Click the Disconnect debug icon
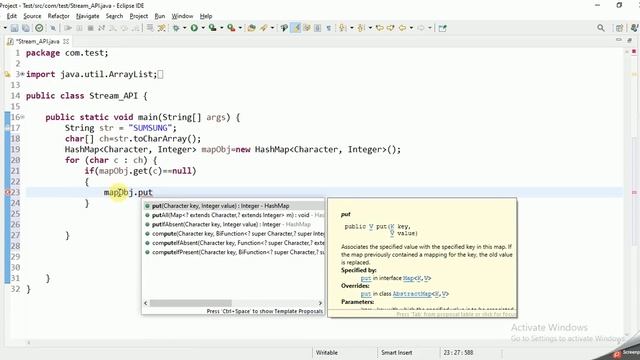This screenshot has width=640, height=360. point(101,28)
